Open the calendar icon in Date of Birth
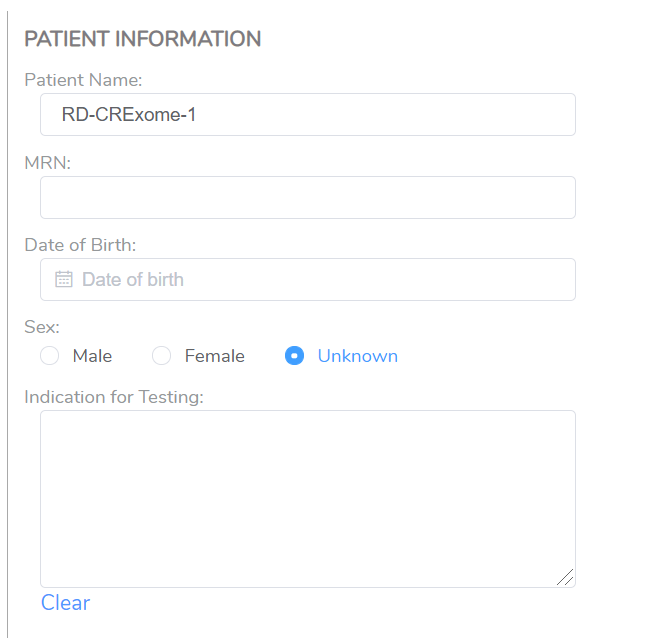This screenshot has width=645, height=638. click(x=64, y=279)
